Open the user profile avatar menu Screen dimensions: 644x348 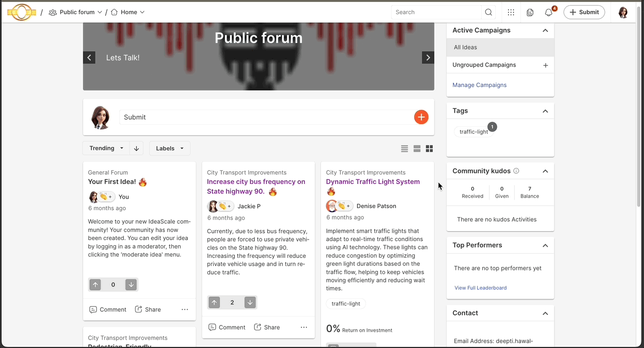[x=623, y=12]
